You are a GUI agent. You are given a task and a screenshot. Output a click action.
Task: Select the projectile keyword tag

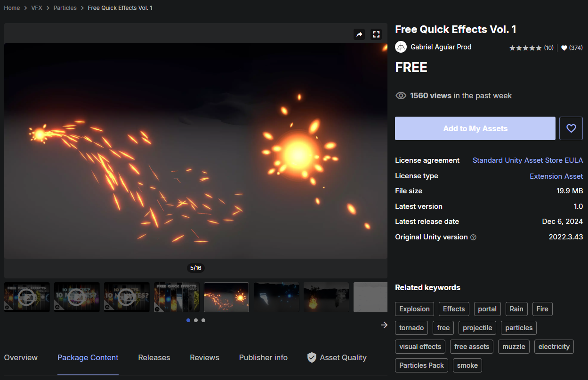477,328
